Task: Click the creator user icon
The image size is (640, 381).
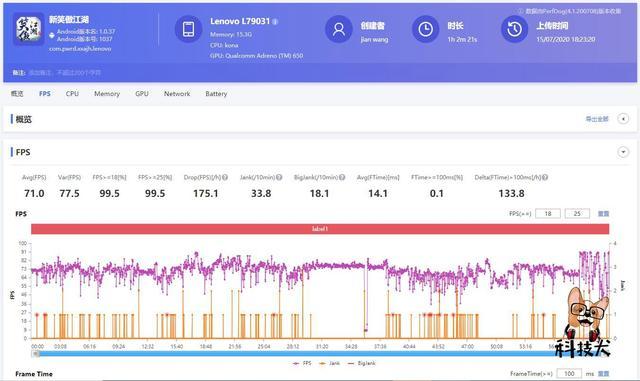Action: pyautogui.click(x=339, y=29)
